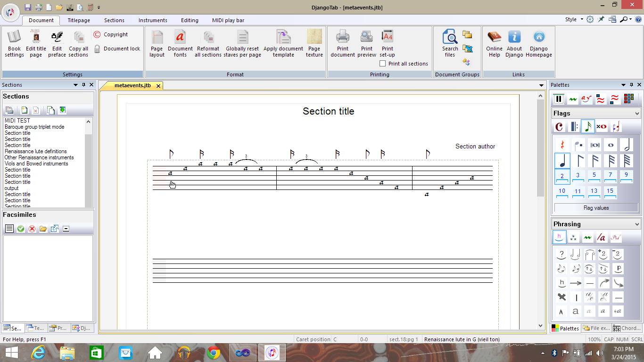Switch to the Instruments ribbon tab
Screen dimensions: 644x362
tap(153, 20)
